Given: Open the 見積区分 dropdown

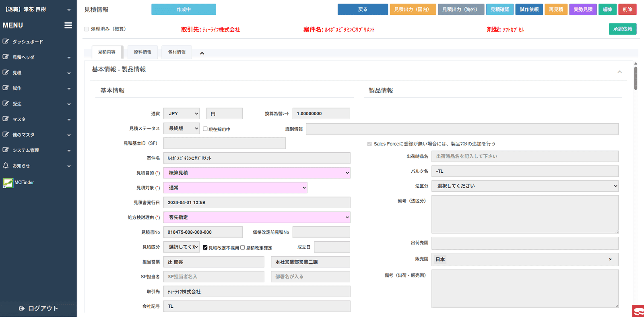Looking at the screenshot, I should [x=181, y=247].
